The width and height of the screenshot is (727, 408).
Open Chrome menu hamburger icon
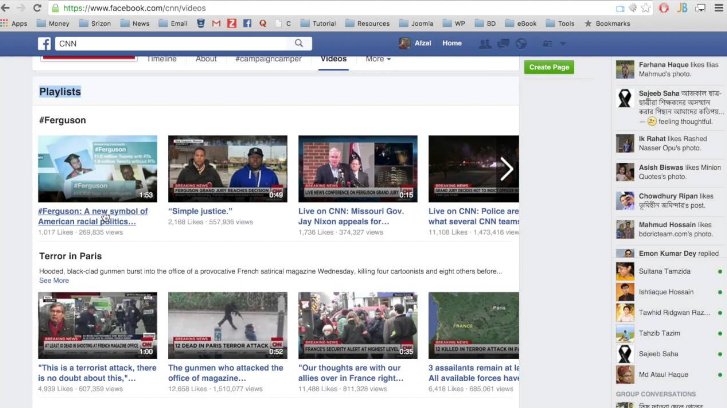(719, 8)
